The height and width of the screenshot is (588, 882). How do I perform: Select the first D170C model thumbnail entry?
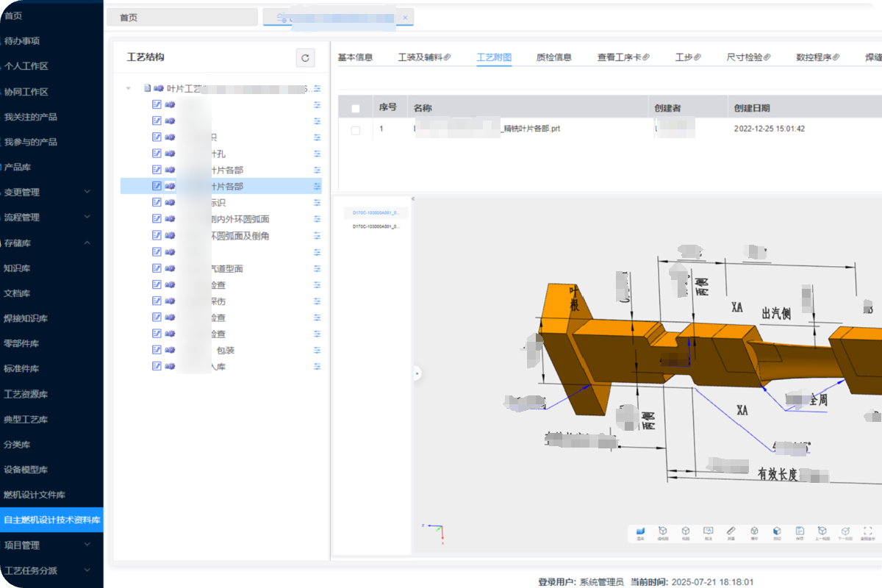point(376,212)
